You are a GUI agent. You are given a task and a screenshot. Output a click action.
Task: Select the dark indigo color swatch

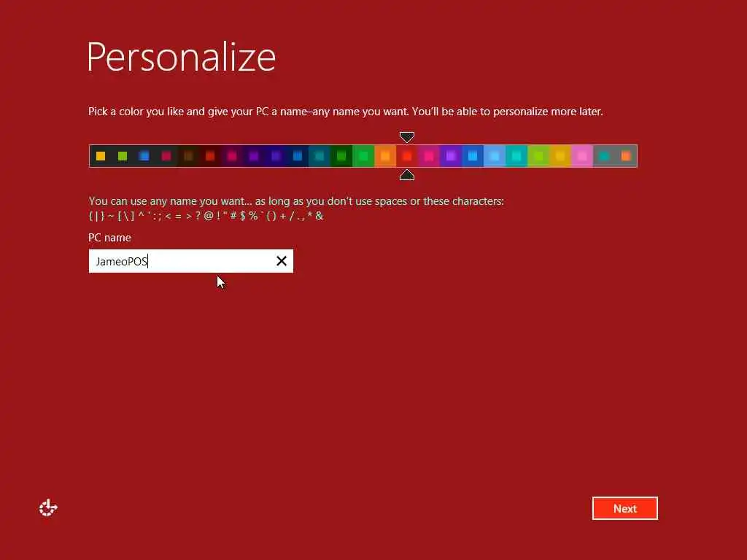pyautogui.click(x=276, y=156)
